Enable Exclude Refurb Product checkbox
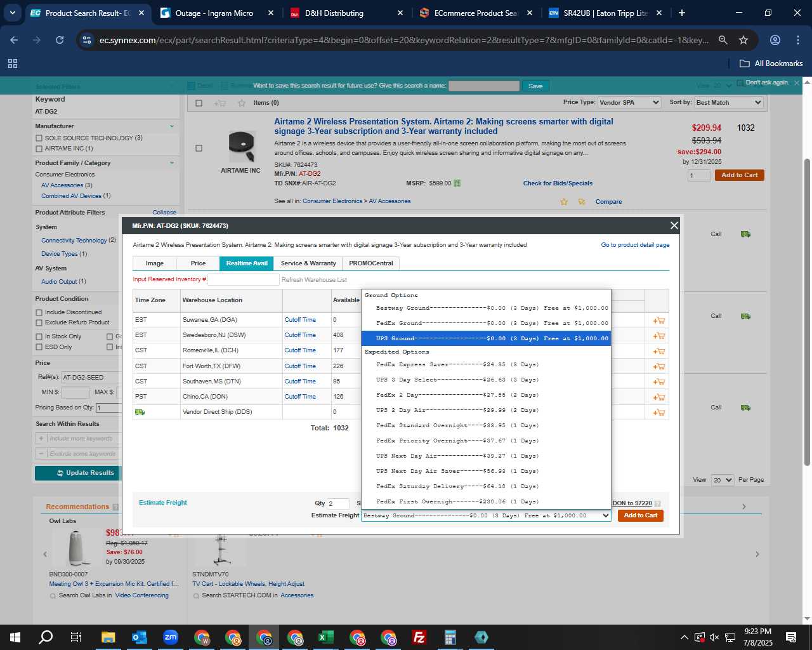The image size is (812, 650). tap(39, 322)
